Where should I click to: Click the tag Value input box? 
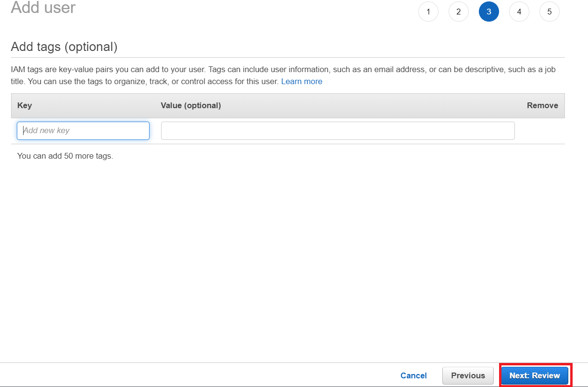pyautogui.click(x=338, y=131)
